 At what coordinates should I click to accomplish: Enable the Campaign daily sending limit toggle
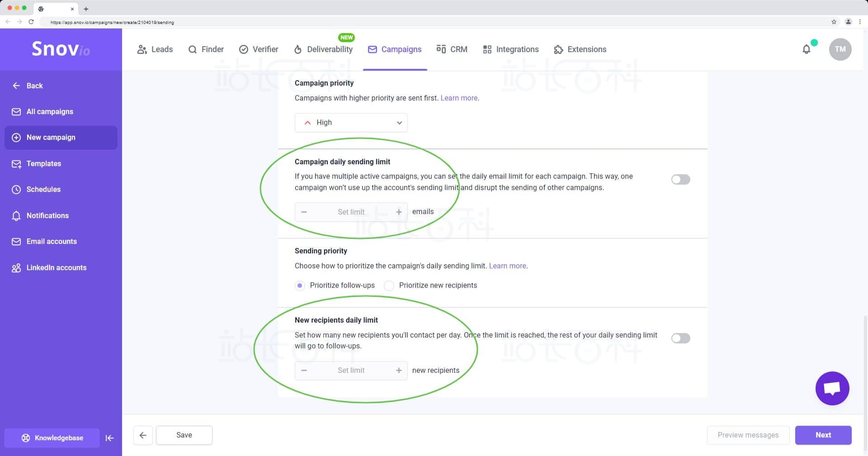coord(680,180)
